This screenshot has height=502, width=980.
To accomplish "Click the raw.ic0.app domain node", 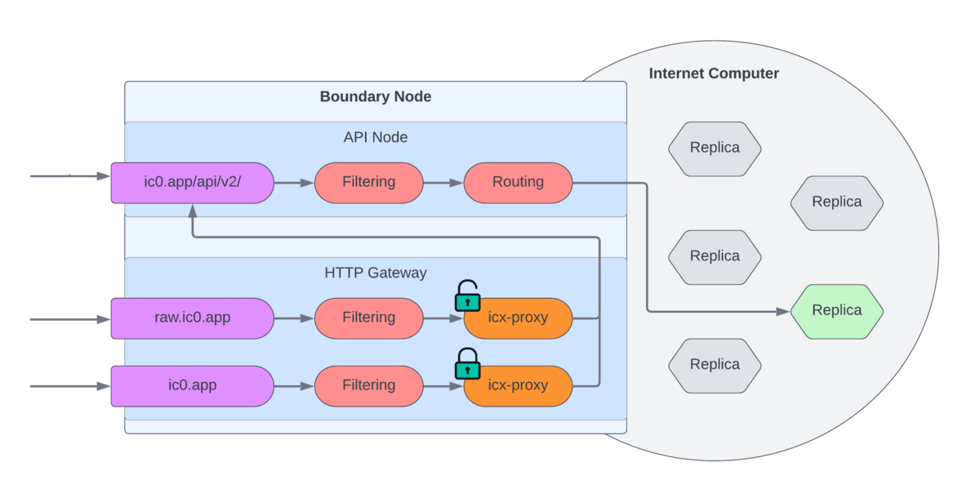I will click(193, 318).
